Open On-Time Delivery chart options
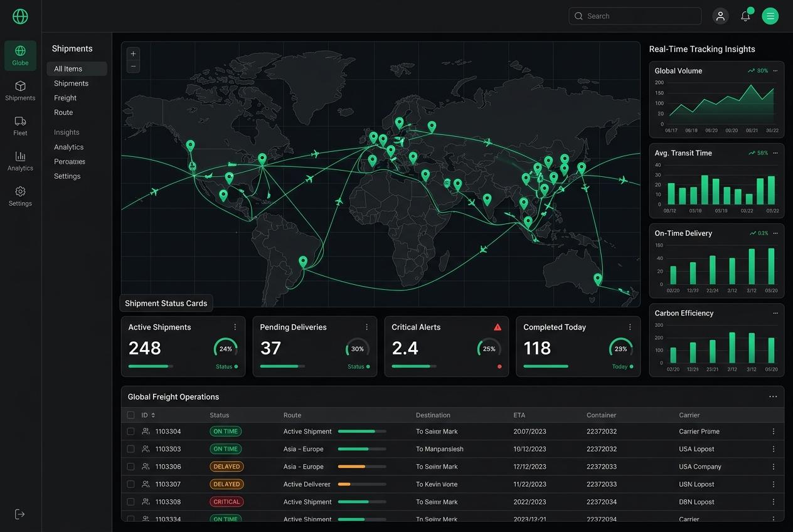This screenshot has width=793, height=532. [775, 233]
